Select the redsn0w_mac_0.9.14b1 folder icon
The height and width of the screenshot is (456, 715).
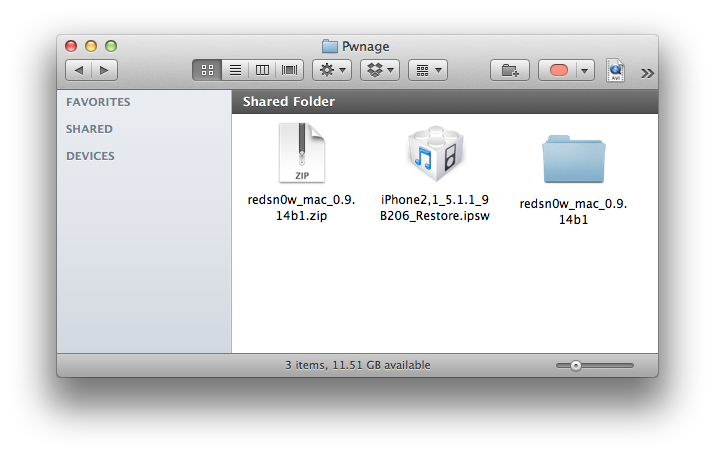pyautogui.click(x=574, y=159)
